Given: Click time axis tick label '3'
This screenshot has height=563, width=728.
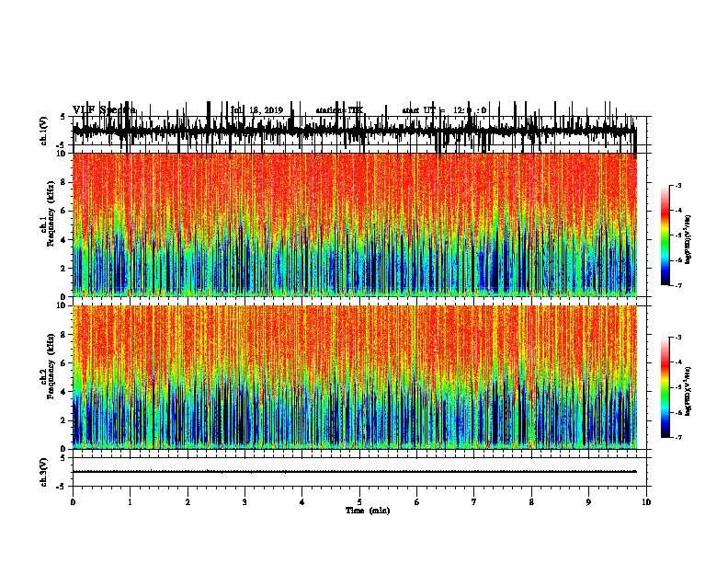Looking at the screenshot, I should [x=245, y=502].
